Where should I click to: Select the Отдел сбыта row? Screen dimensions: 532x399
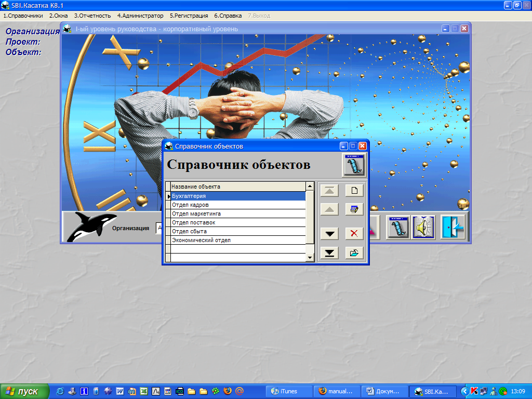point(238,231)
